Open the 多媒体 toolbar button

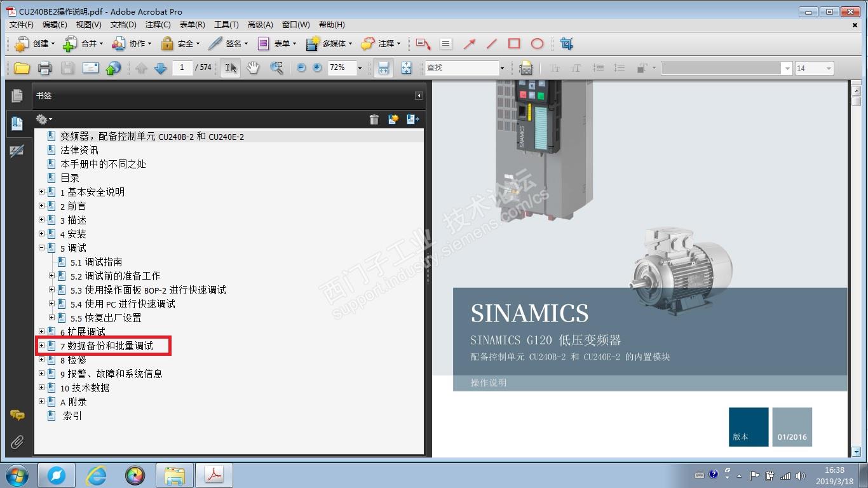(x=330, y=44)
